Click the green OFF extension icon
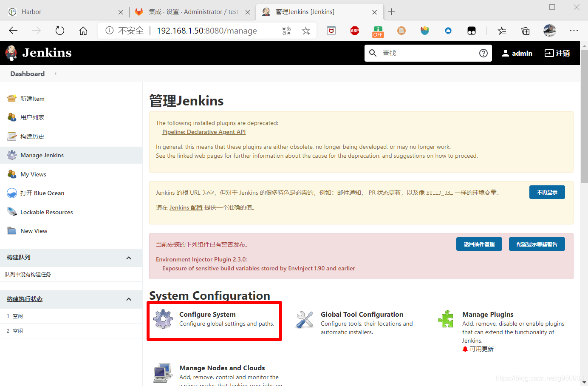 (378, 31)
